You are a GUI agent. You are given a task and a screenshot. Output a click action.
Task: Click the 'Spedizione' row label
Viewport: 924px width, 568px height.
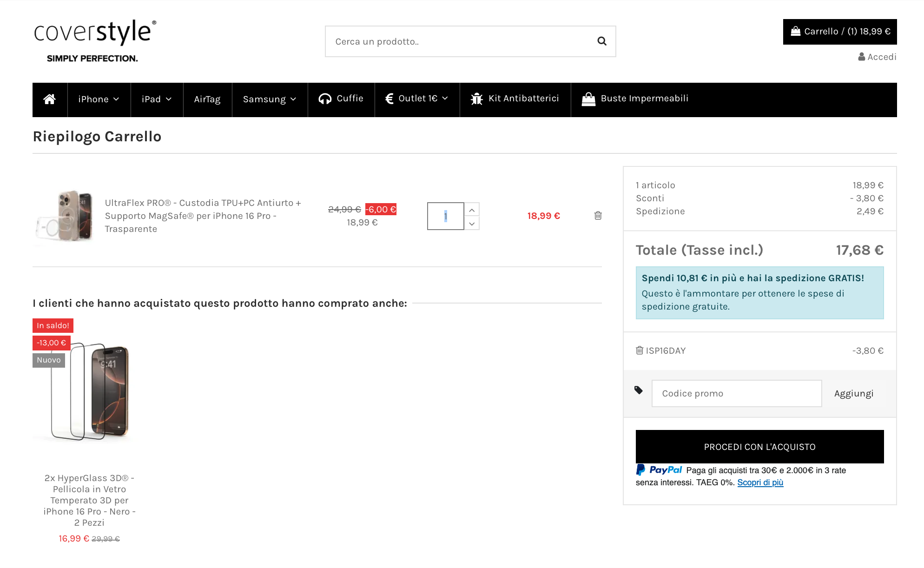pyautogui.click(x=660, y=211)
